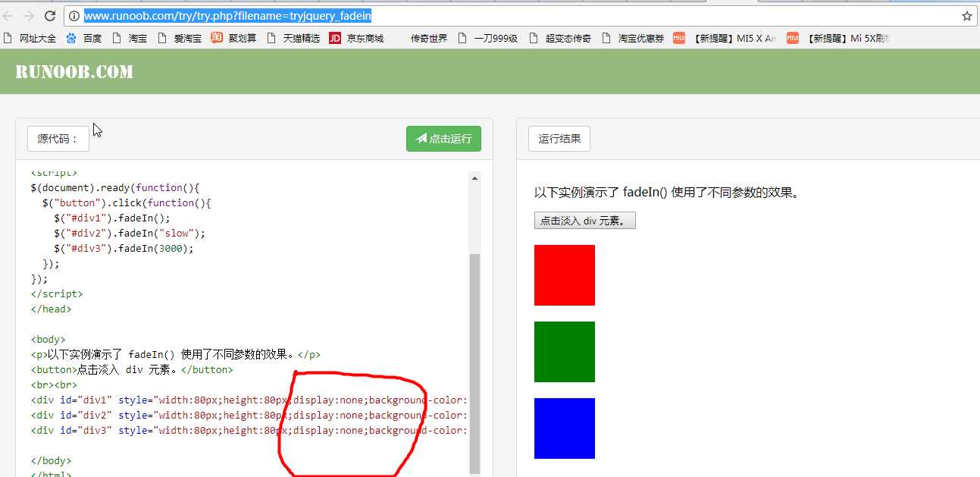Open the 京东商城 JD bookmark
The width and height of the screenshot is (980, 477).
coord(357,38)
